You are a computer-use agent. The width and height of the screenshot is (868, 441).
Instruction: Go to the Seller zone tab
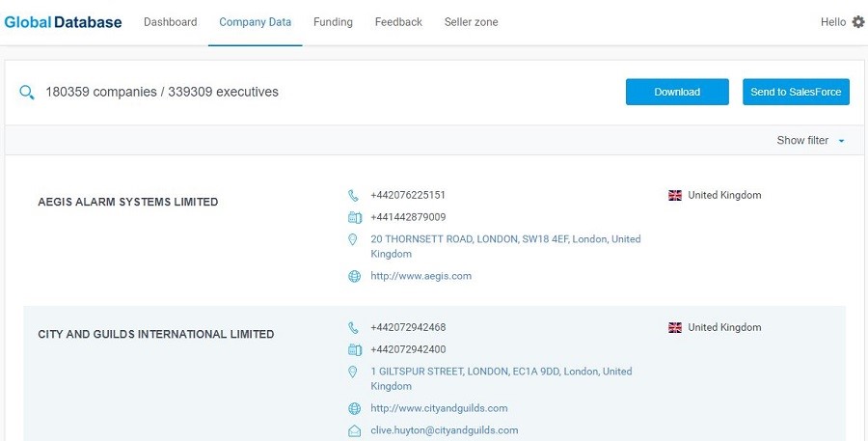[x=471, y=22]
